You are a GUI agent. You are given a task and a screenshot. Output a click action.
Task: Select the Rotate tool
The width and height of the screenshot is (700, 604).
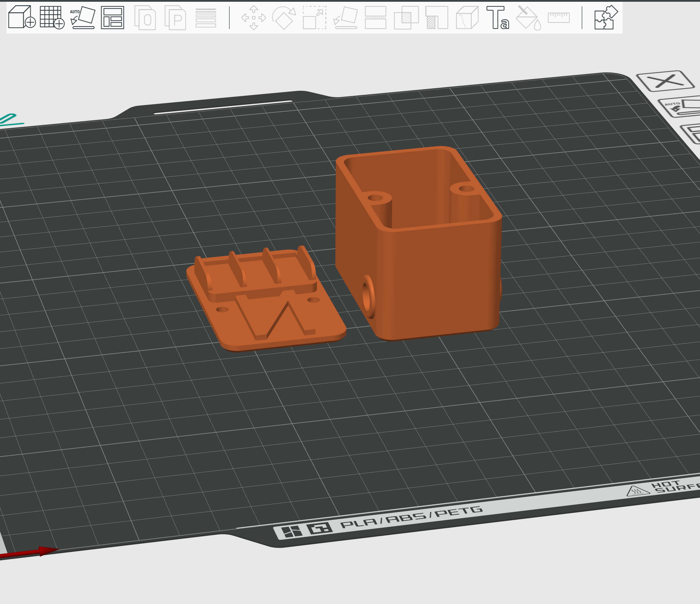[x=284, y=19]
